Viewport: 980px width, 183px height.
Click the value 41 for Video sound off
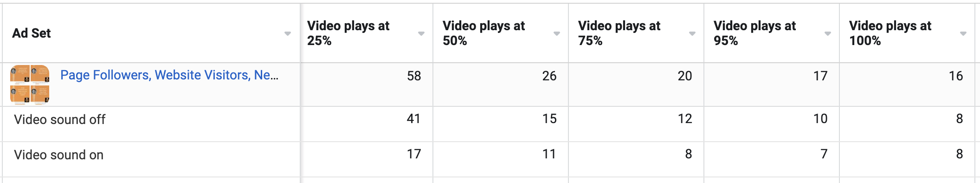pyautogui.click(x=413, y=119)
